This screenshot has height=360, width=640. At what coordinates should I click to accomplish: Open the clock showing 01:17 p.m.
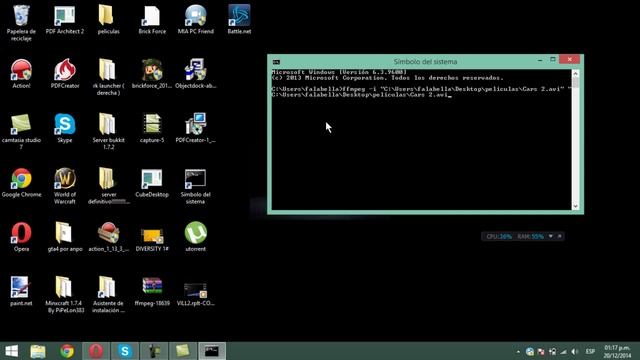617,351
